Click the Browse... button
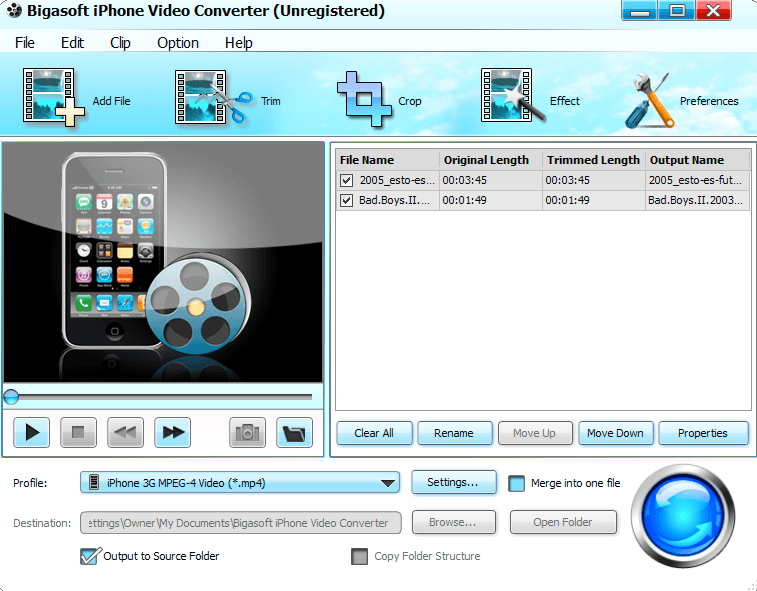The image size is (757, 591). point(453,522)
